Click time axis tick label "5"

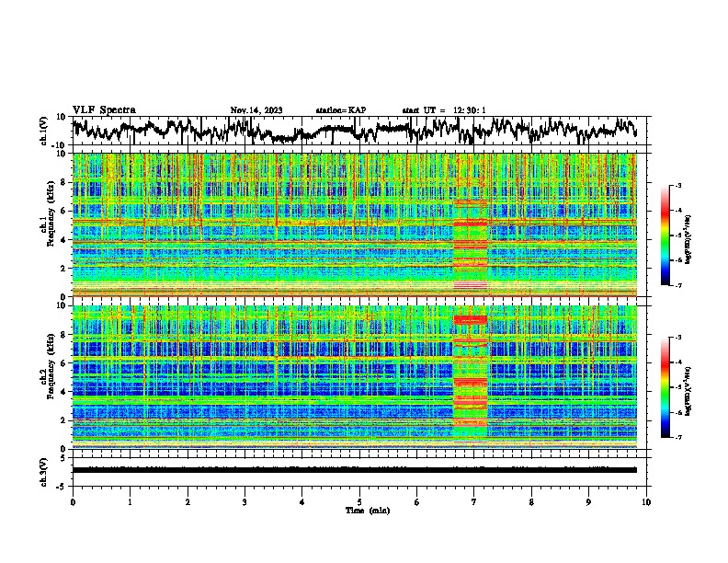pyautogui.click(x=359, y=502)
